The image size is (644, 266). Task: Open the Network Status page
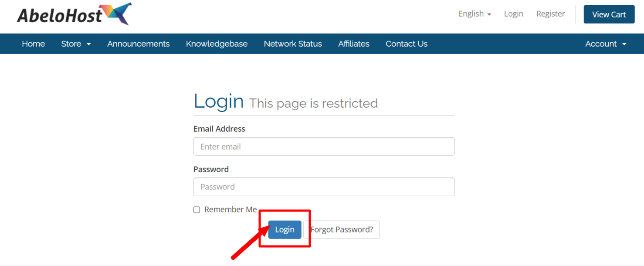tap(293, 44)
